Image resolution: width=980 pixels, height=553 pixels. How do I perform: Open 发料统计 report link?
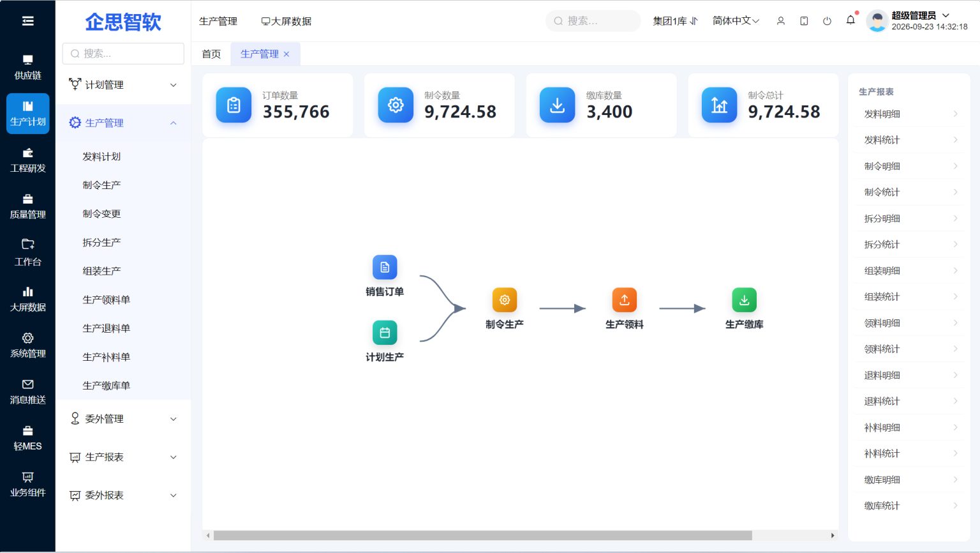point(910,140)
